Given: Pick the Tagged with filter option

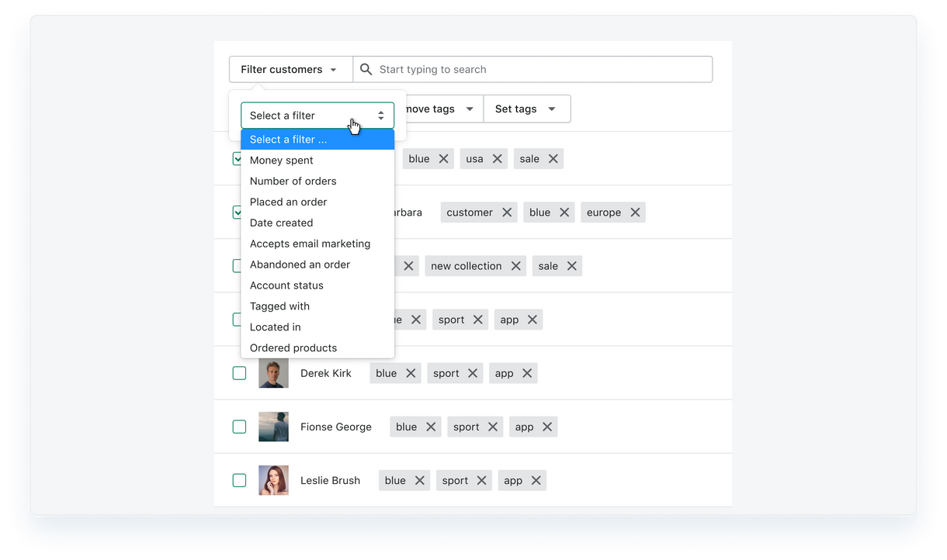Looking at the screenshot, I should click(279, 306).
